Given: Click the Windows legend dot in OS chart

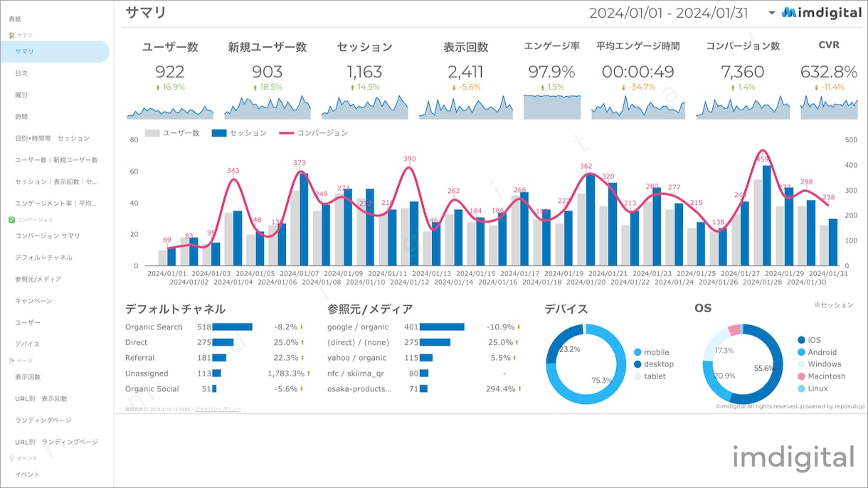Looking at the screenshot, I should click(x=801, y=364).
